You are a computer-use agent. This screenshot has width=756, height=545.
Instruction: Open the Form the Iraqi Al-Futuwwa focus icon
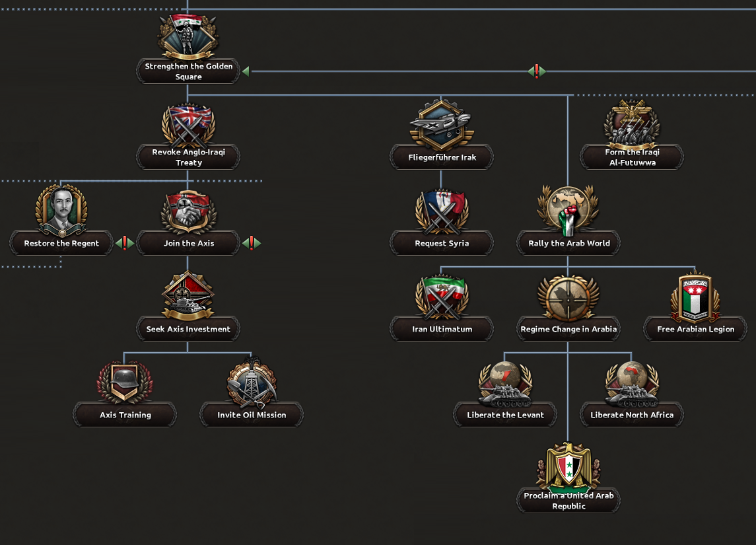click(x=632, y=125)
